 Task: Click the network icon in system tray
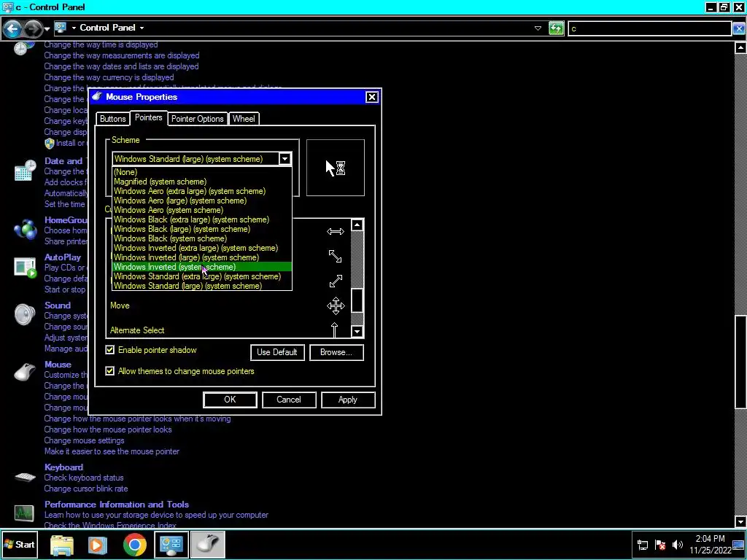[642, 545]
